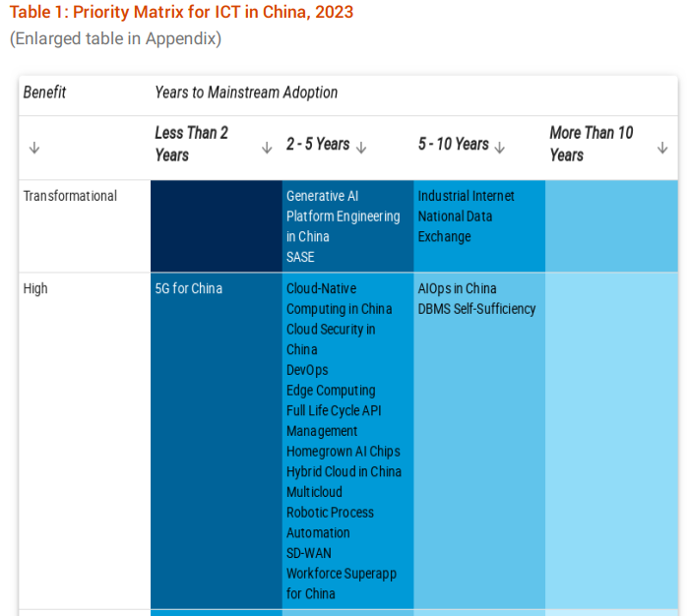Select DBMS Self-Sufficiency entry

476,309
